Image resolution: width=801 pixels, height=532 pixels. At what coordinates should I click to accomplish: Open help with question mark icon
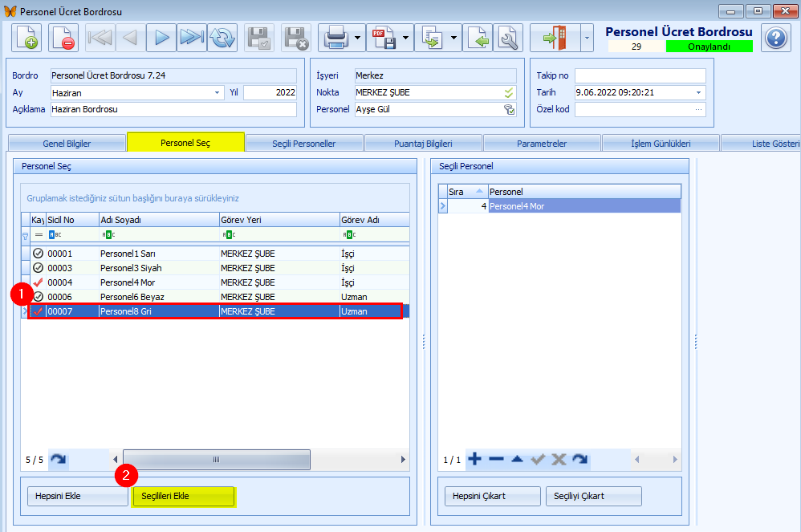(x=776, y=38)
